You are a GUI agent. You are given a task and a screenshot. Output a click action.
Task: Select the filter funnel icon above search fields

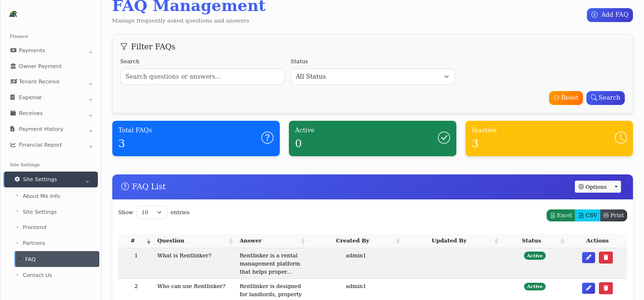[x=124, y=46]
